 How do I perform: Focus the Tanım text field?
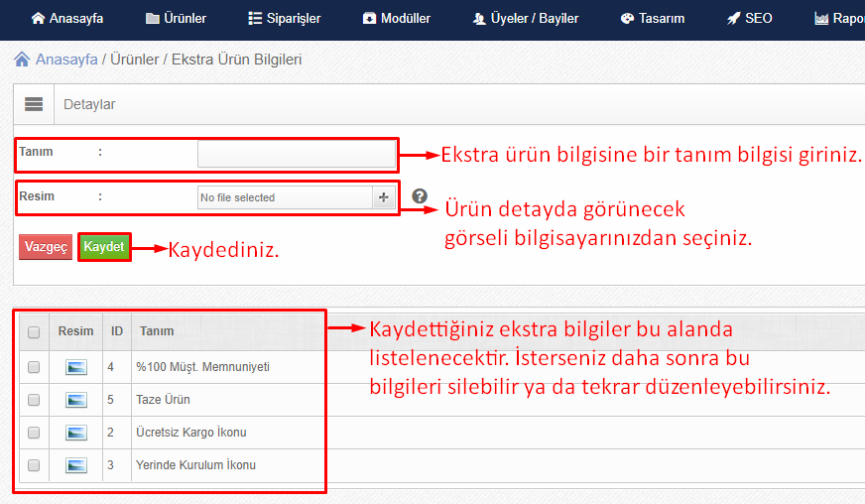tap(297, 154)
